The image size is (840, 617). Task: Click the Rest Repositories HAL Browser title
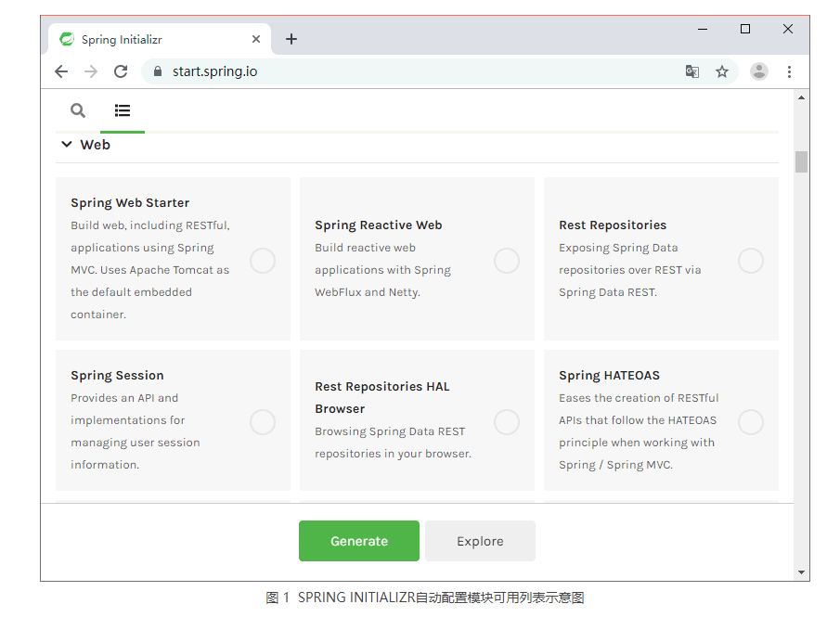[382, 397]
